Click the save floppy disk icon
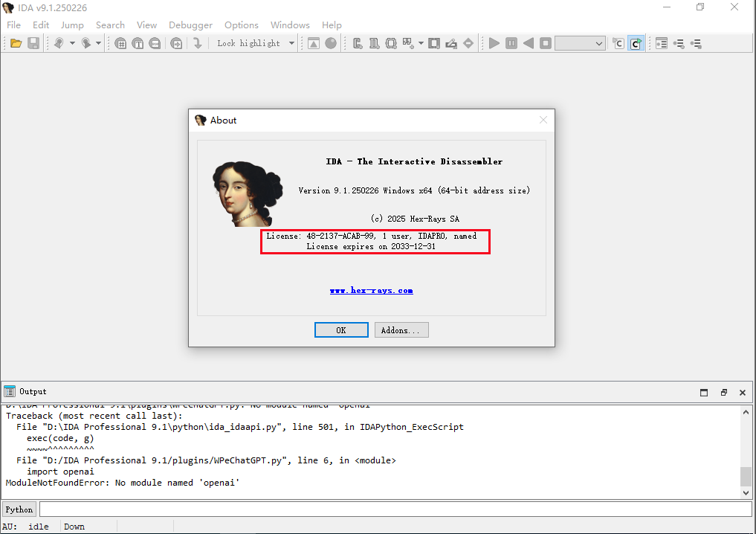The width and height of the screenshot is (756, 534). pyautogui.click(x=33, y=43)
